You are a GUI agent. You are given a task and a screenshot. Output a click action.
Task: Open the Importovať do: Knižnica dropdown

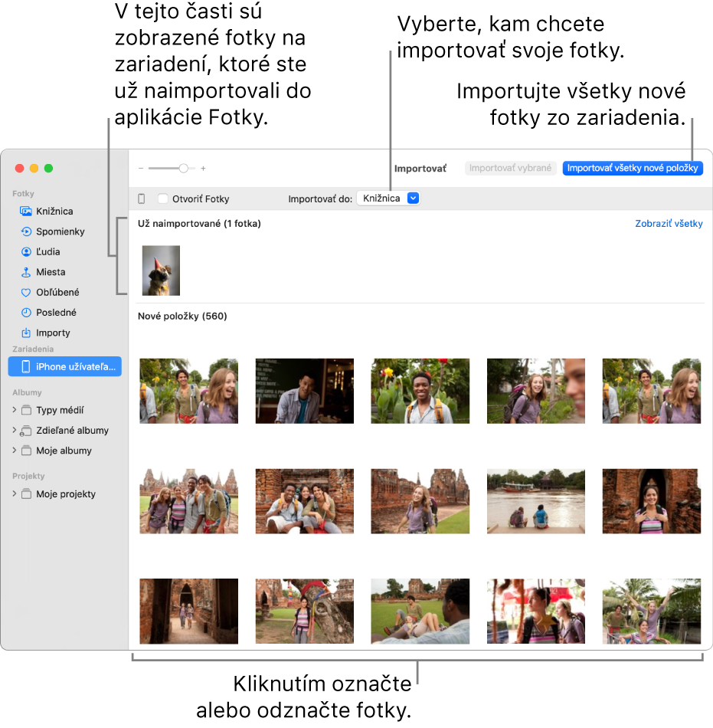click(x=388, y=198)
